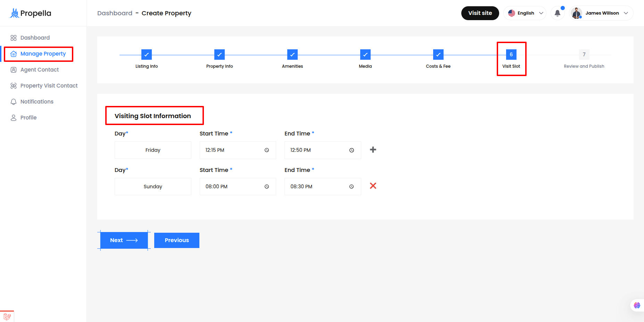Open Property Visit Contact in sidebar

tap(49, 86)
